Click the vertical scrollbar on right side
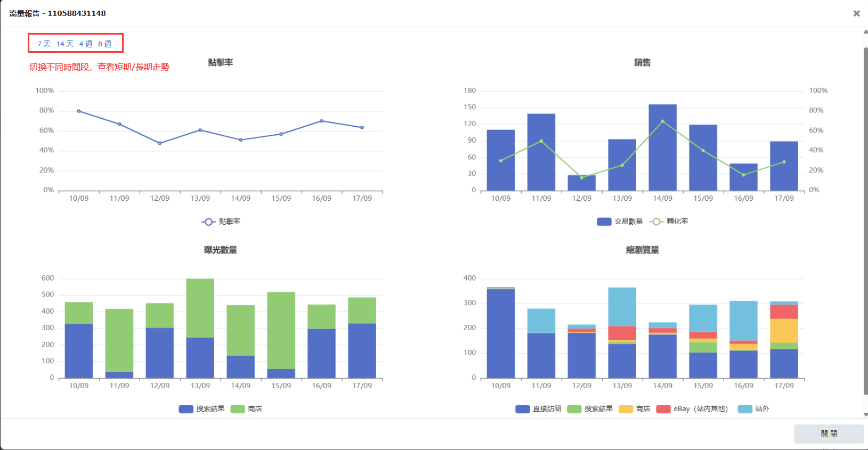This screenshot has height=450, width=868. (865, 213)
